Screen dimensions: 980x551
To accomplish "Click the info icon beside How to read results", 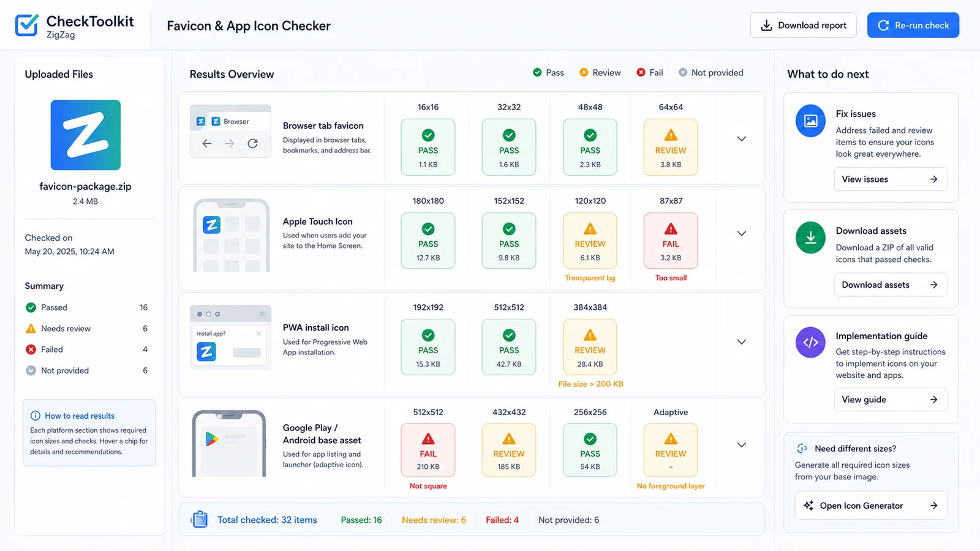I will pyautogui.click(x=36, y=416).
